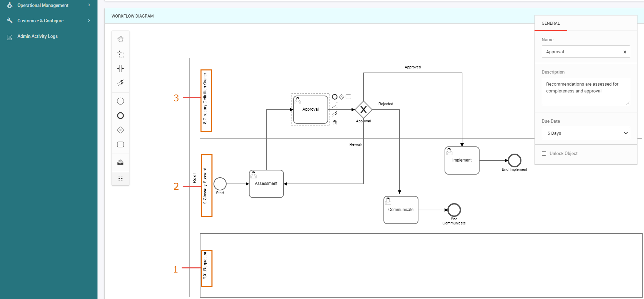Select the 9:Glossary Steward lane label

205,186
